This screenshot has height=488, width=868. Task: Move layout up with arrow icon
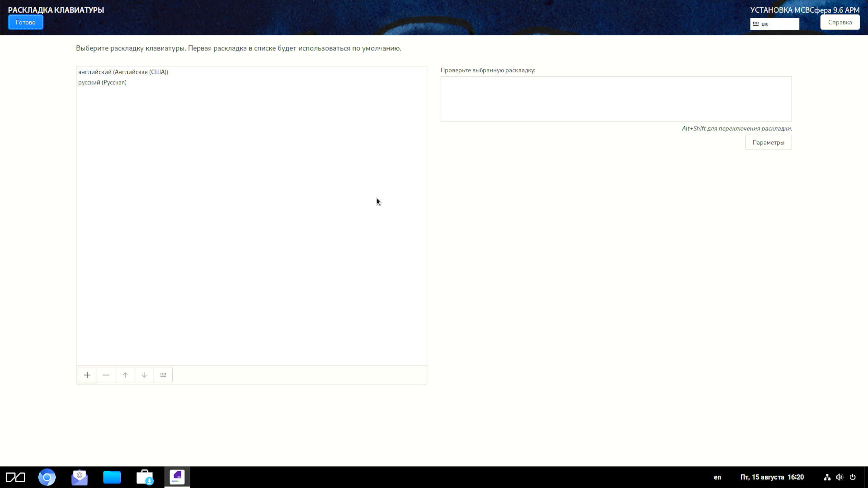(125, 375)
